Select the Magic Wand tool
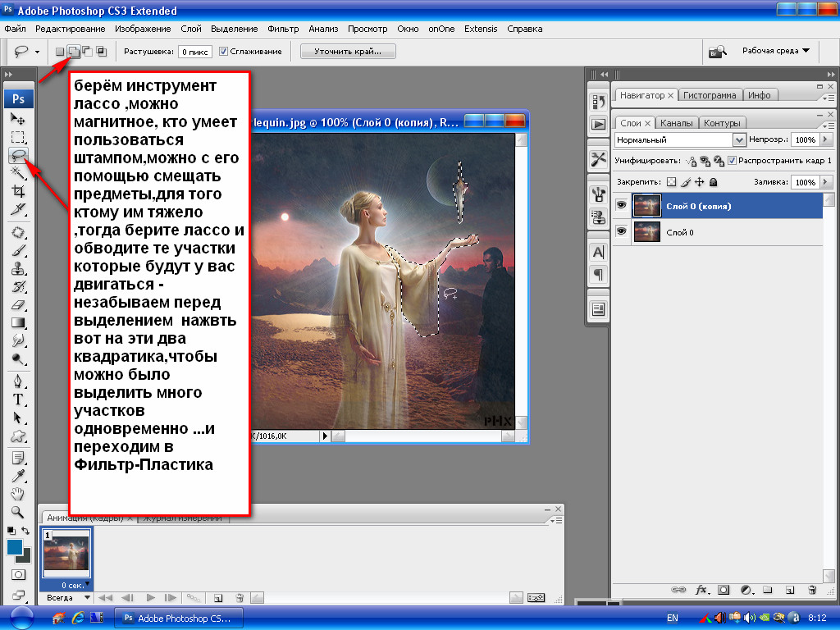The height and width of the screenshot is (630, 840). [18, 172]
